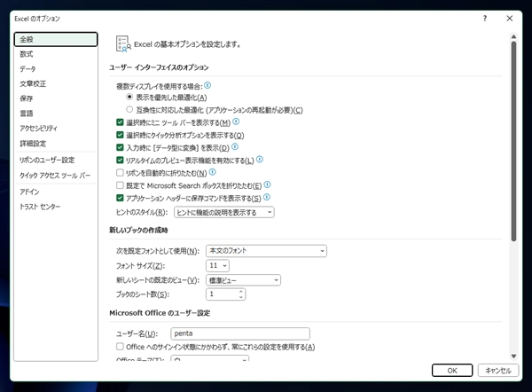This screenshot has height=392, width=532.
Task: Click scrollbar up arrow in options pane
Action: pos(513,36)
